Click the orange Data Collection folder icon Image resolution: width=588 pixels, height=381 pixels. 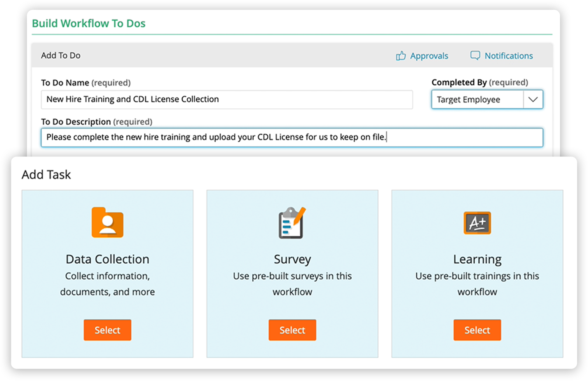click(x=107, y=222)
